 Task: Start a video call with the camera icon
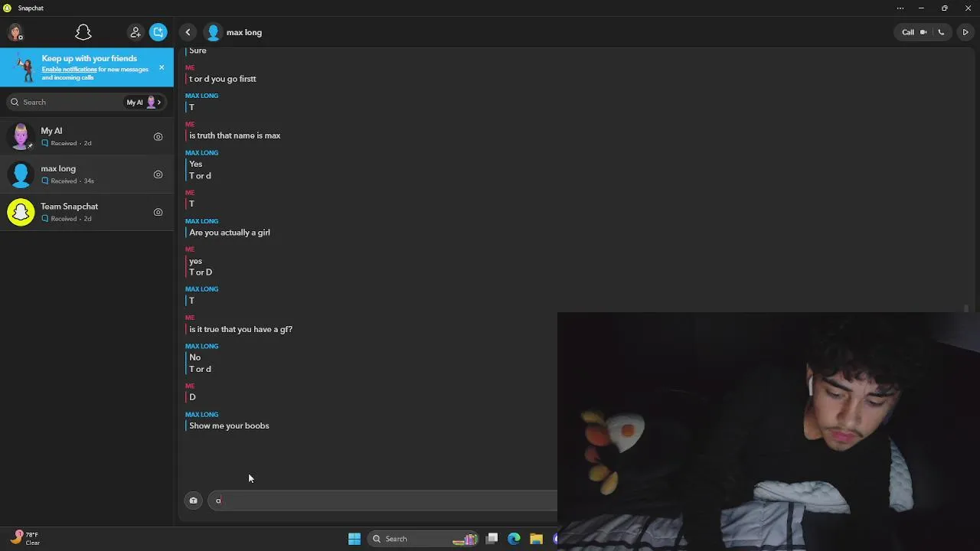923,32
